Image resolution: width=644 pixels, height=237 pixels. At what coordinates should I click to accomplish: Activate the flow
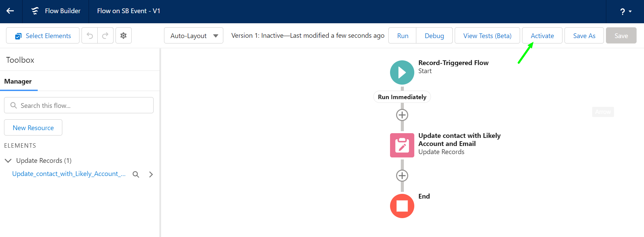[542, 35]
